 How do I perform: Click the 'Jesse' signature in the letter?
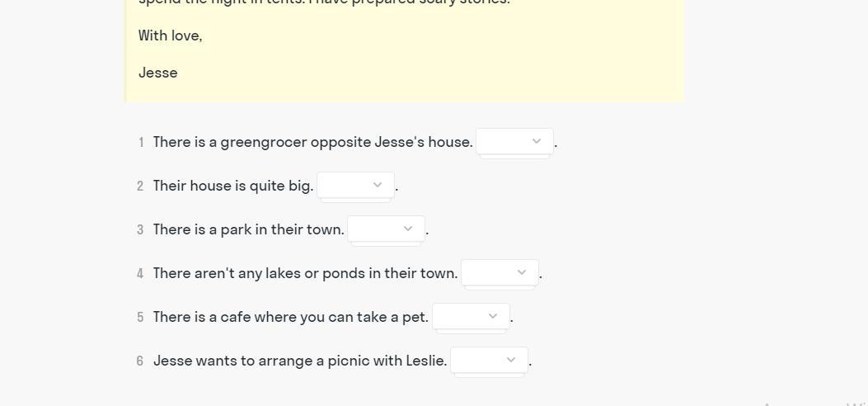coord(157,73)
